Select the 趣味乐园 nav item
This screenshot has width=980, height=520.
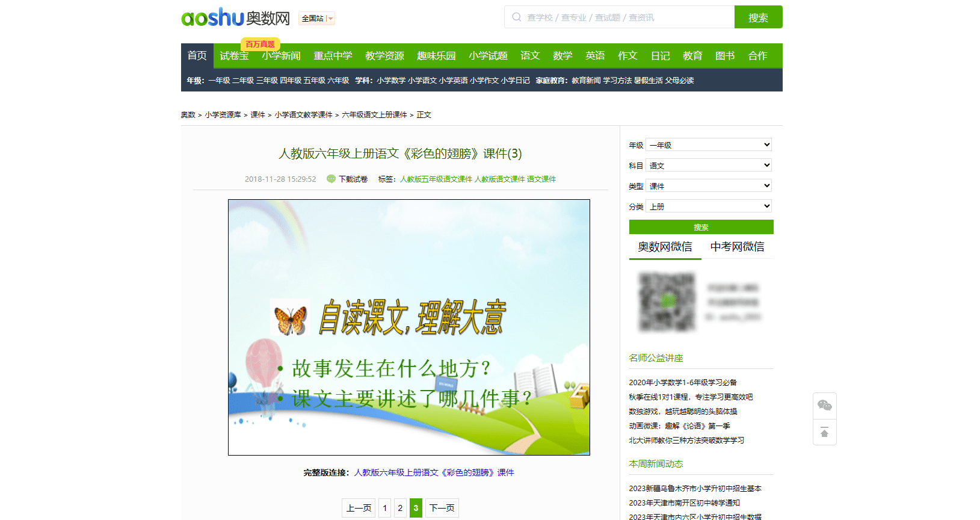(x=436, y=55)
